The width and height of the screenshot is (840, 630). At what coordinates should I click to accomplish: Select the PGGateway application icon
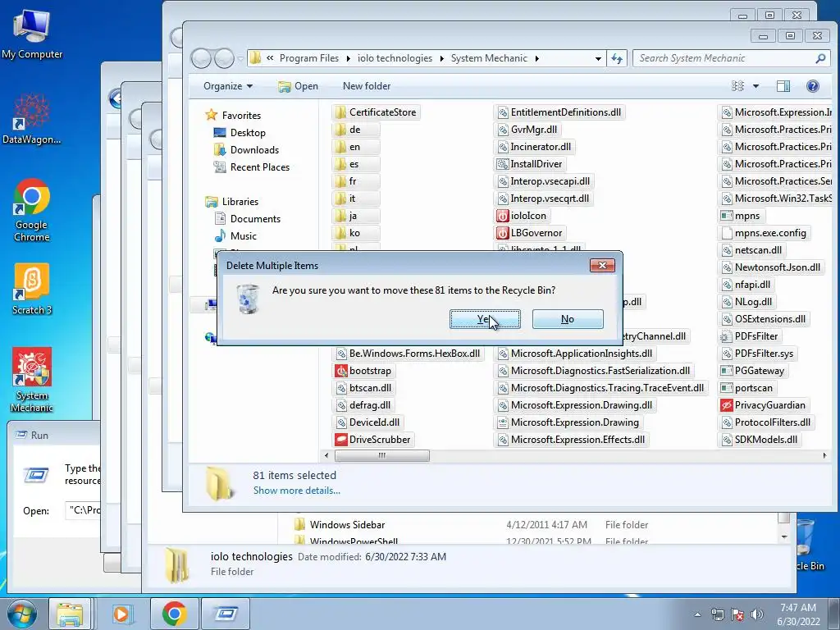(x=727, y=371)
